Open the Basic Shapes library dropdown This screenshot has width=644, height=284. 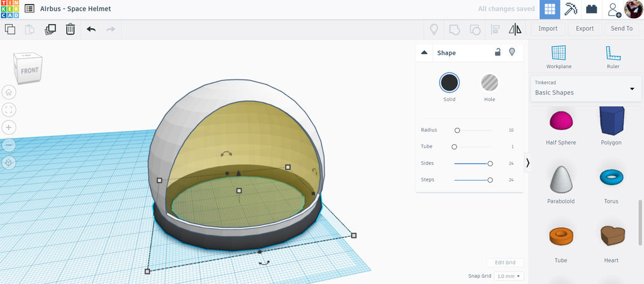[586, 88]
